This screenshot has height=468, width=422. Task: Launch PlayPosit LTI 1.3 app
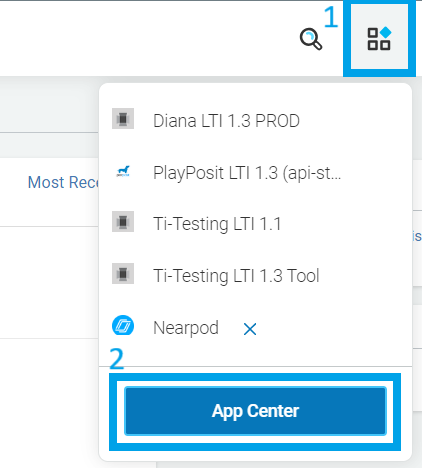pos(247,173)
